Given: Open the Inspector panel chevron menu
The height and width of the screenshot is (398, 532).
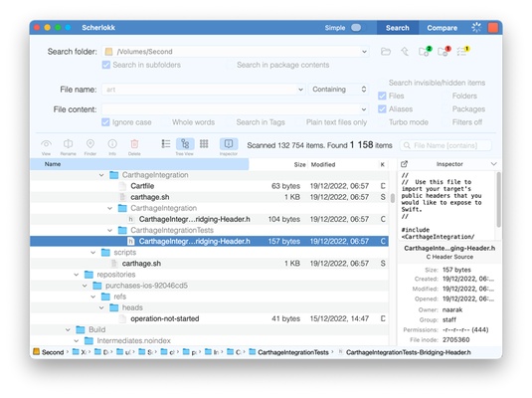Looking at the screenshot, I should coord(493,164).
